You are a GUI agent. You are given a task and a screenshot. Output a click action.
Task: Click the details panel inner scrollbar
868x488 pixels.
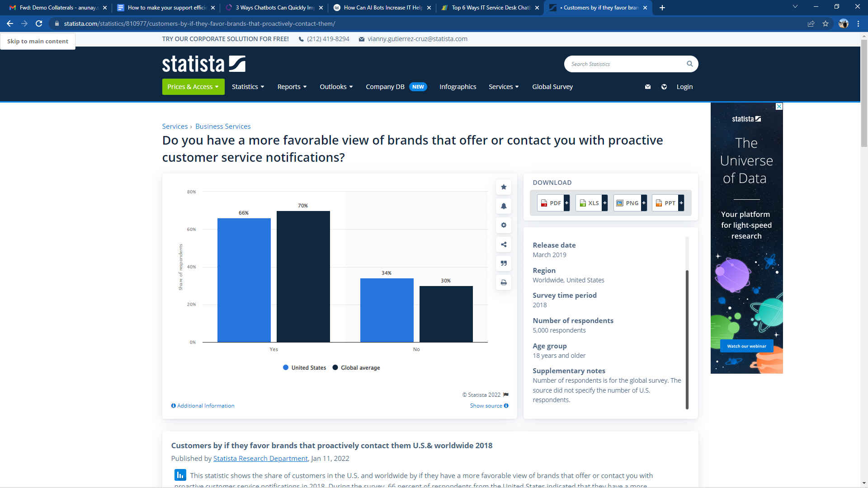pyautogui.click(x=687, y=339)
